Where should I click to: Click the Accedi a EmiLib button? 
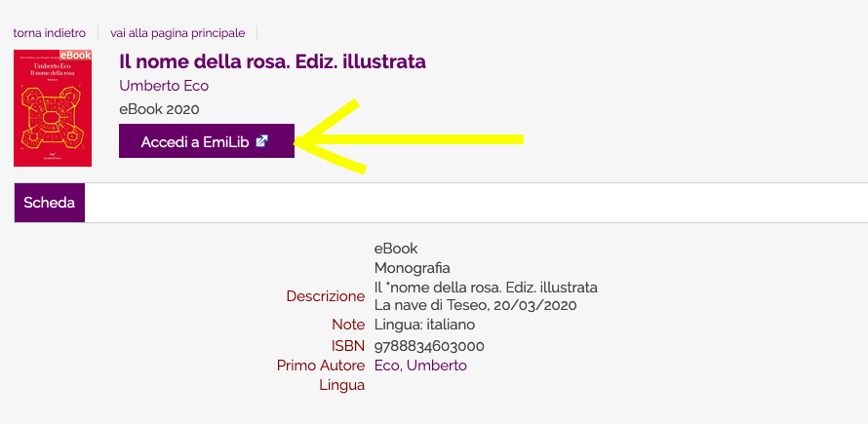tap(207, 141)
